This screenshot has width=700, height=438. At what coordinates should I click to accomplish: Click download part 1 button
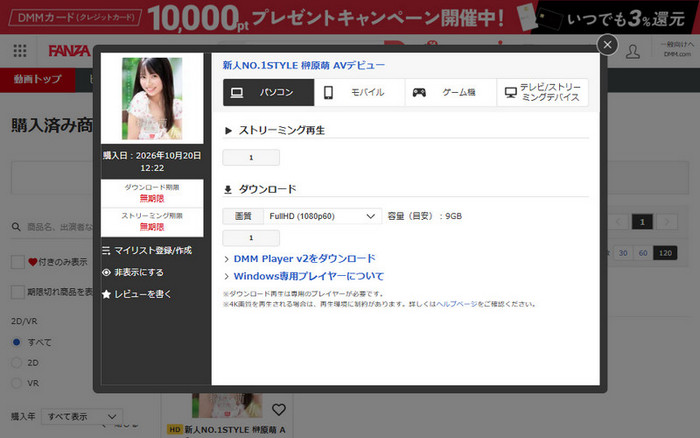(x=251, y=238)
